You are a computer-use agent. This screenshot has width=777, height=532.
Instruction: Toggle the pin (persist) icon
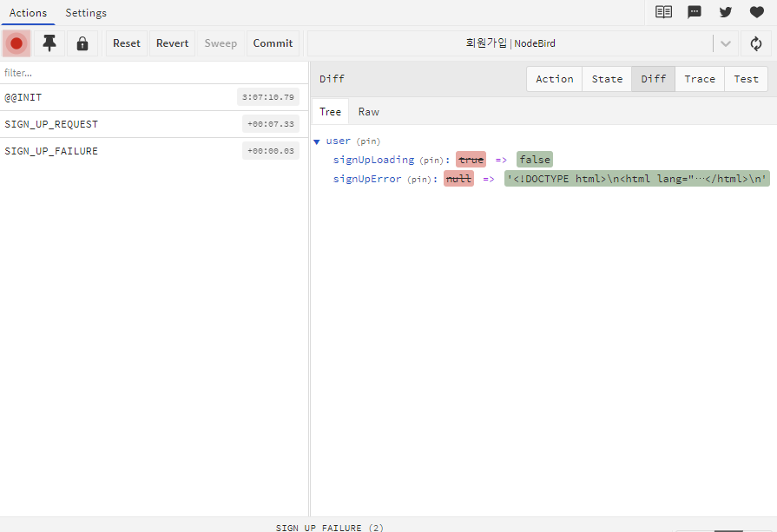click(49, 43)
